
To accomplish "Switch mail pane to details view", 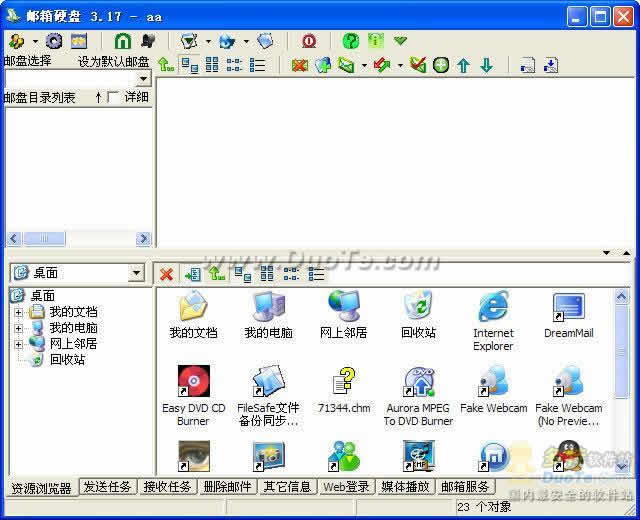I will coord(258,64).
